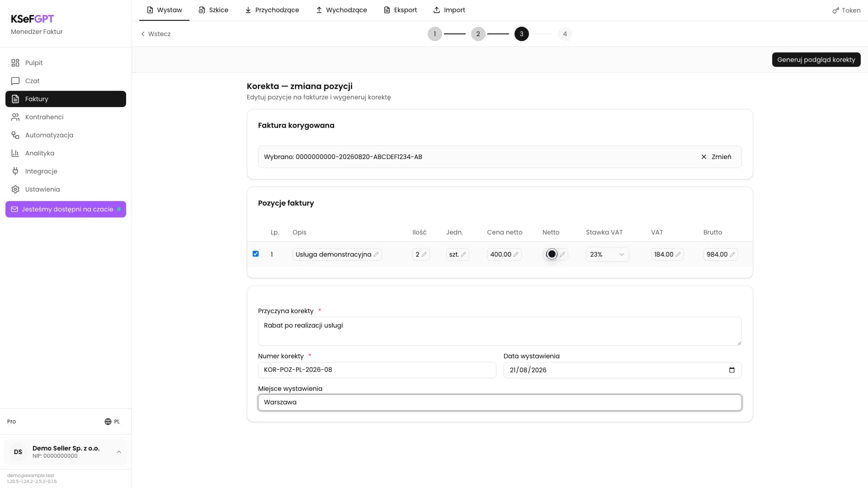Viewport: 868px width, 488px height.
Task: Click the envelope icon on chat banner
Action: pyautogui.click(x=14, y=209)
